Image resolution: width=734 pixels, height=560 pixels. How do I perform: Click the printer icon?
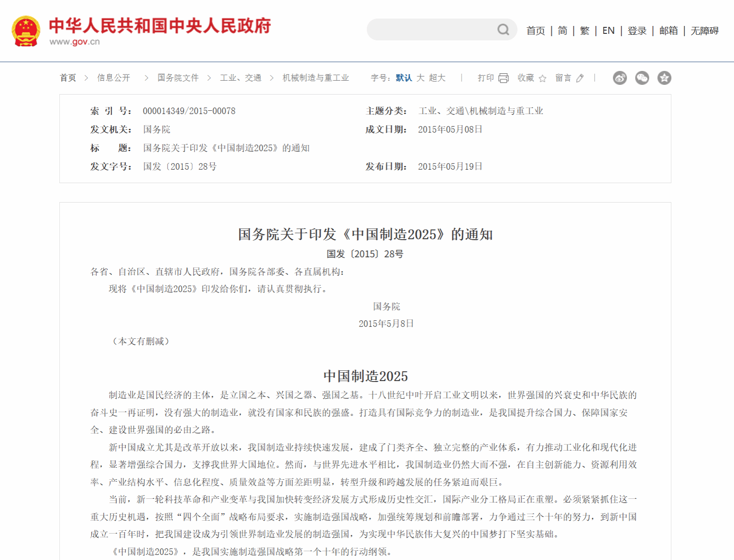tap(503, 78)
